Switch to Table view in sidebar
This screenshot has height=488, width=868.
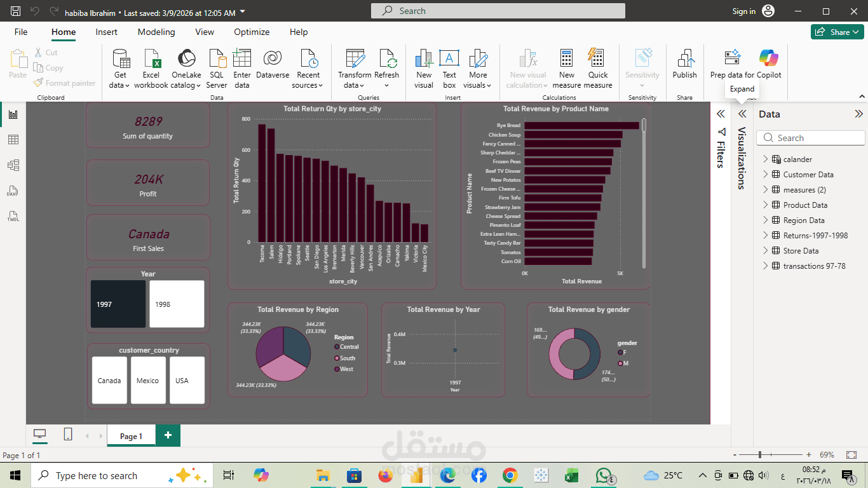[x=13, y=140]
